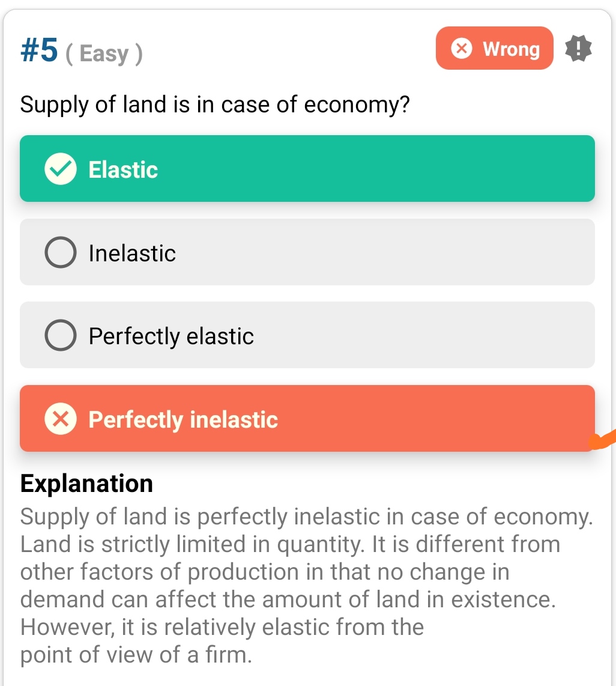The width and height of the screenshot is (616, 686).
Task: Pick the "Inelastic" answer label
Action: click(x=132, y=253)
